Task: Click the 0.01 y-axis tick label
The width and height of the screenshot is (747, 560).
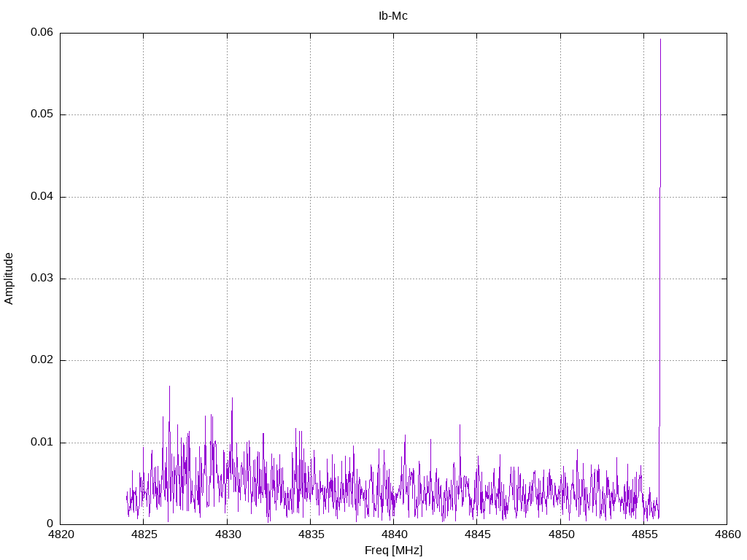Action: 42,443
